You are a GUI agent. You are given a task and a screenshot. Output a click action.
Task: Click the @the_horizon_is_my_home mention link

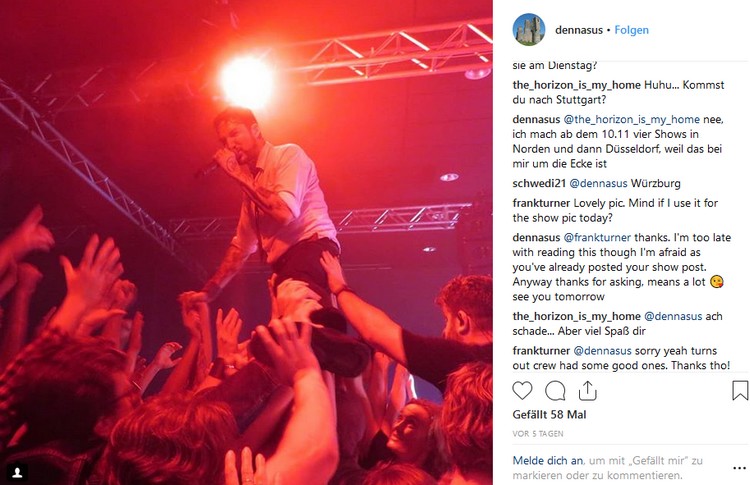(631, 119)
